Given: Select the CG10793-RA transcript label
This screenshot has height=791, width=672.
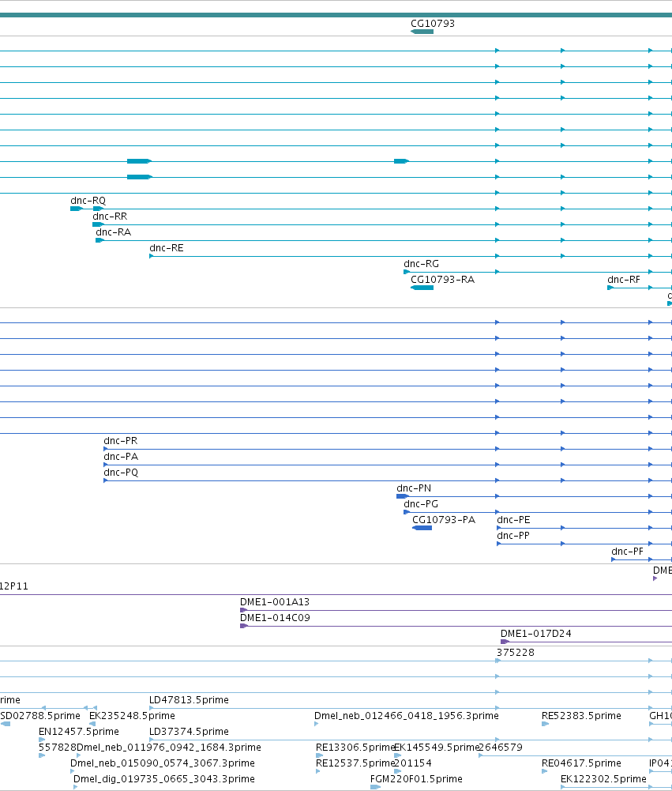Looking at the screenshot, I should pos(443,280).
